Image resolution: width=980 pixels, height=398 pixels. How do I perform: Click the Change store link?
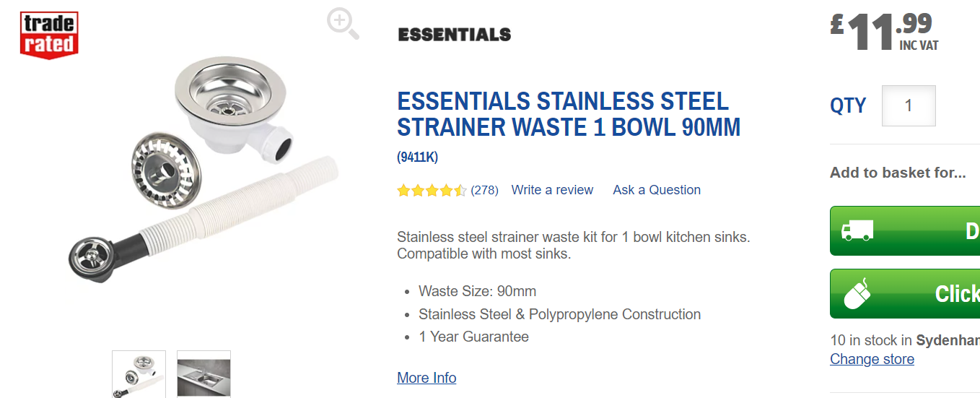click(872, 359)
